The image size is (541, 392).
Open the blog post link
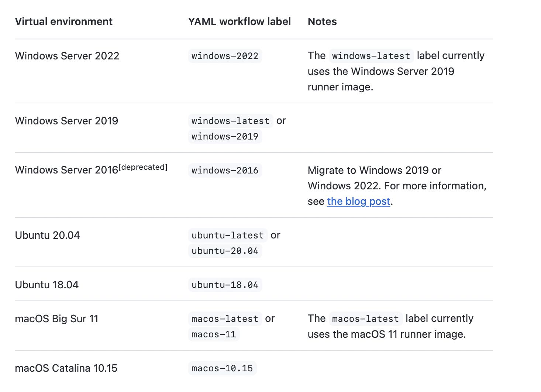(358, 201)
